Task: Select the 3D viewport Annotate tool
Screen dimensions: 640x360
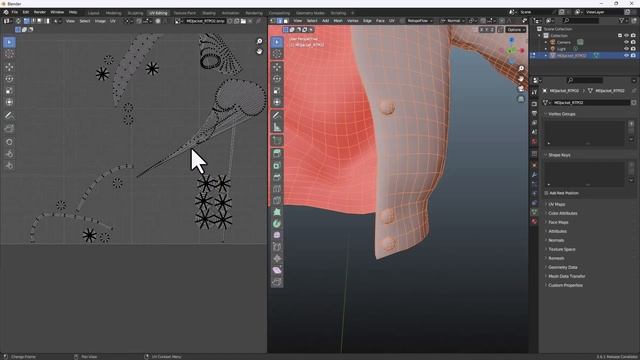Action: (x=277, y=116)
